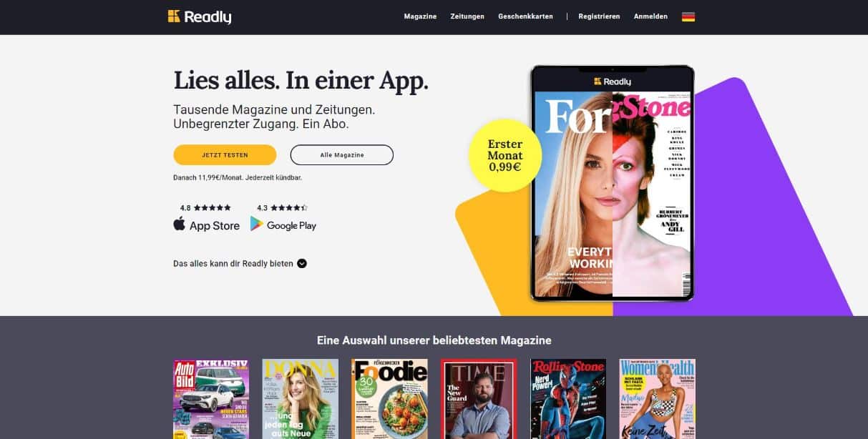Open the Google Play badge
This screenshot has width=868, height=439.
click(283, 225)
